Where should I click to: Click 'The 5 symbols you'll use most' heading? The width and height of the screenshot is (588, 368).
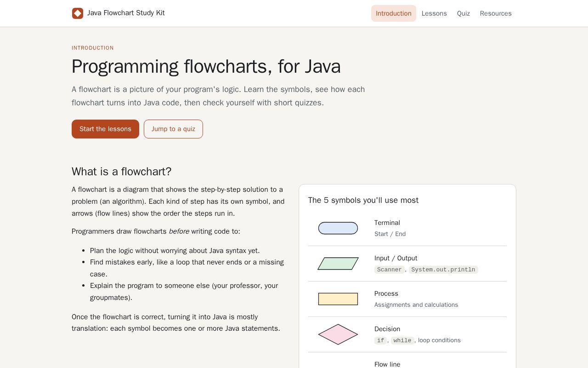click(363, 200)
